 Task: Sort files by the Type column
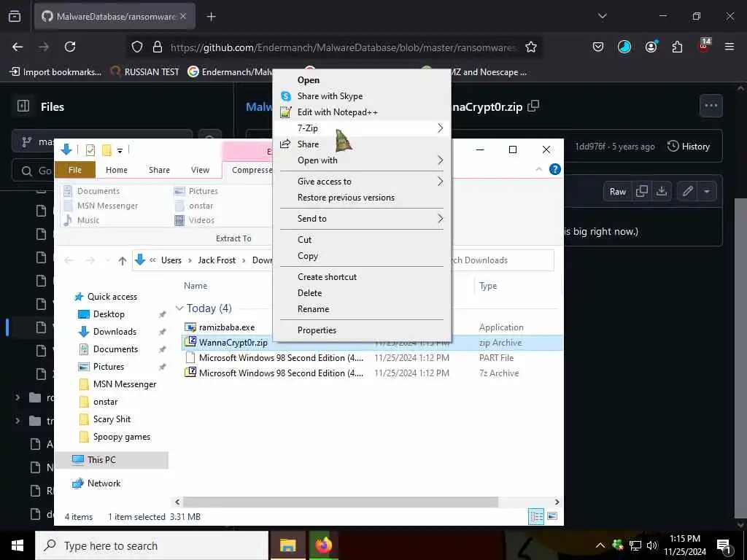click(488, 286)
